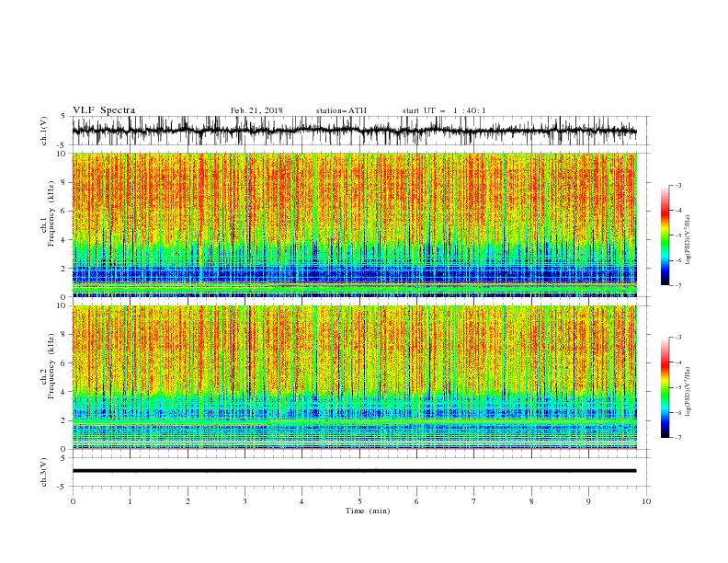This screenshot has width=728, height=563.
Task: Click the ch.2 spectrogram panel
Action: click(x=354, y=377)
